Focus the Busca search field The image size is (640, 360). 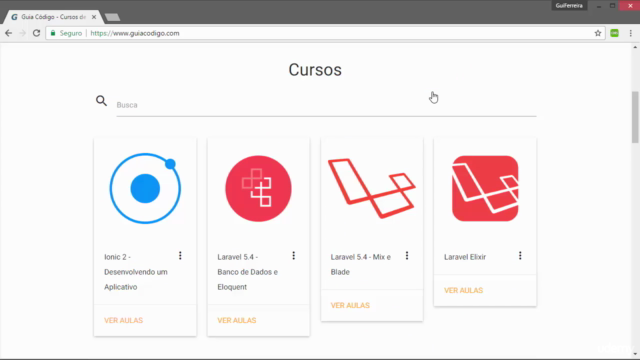click(x=326, y=105)
